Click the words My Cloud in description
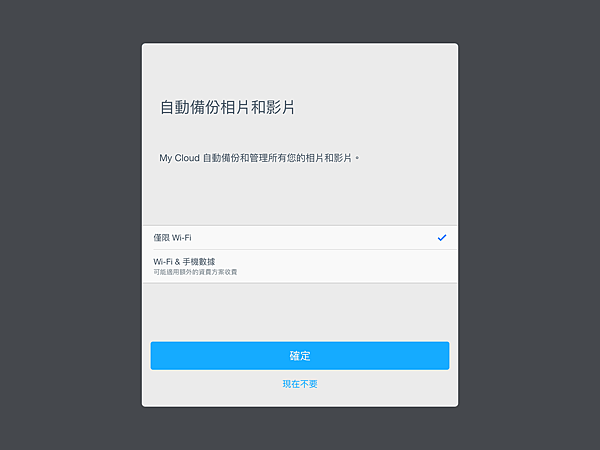Image resolution: width=600 pixels, height=450 pixels. [179, 158]
